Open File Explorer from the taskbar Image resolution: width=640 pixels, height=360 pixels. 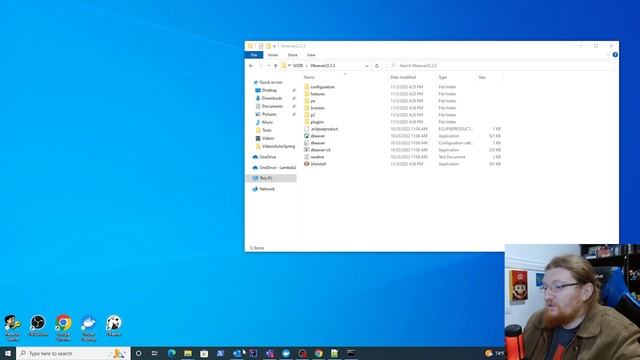188,353
